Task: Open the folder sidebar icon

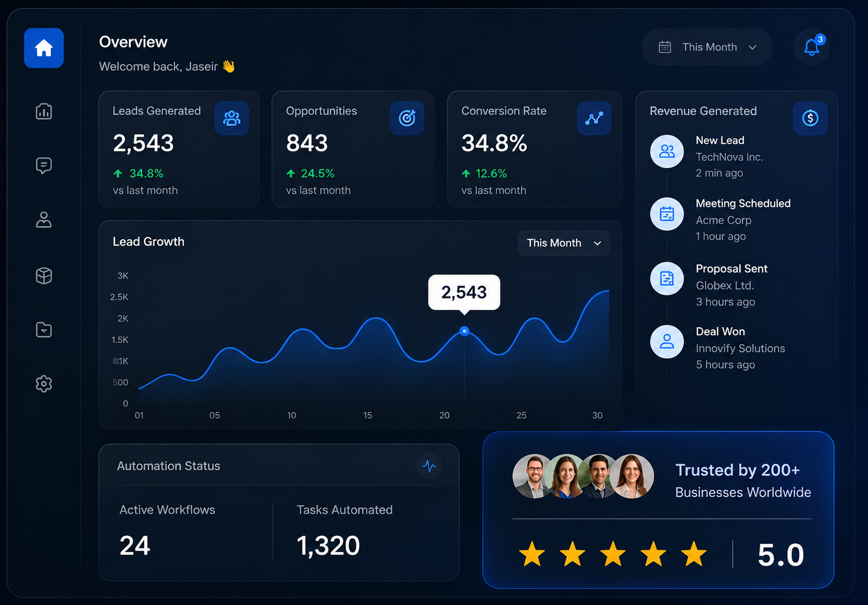Action: tap(44, 330)
